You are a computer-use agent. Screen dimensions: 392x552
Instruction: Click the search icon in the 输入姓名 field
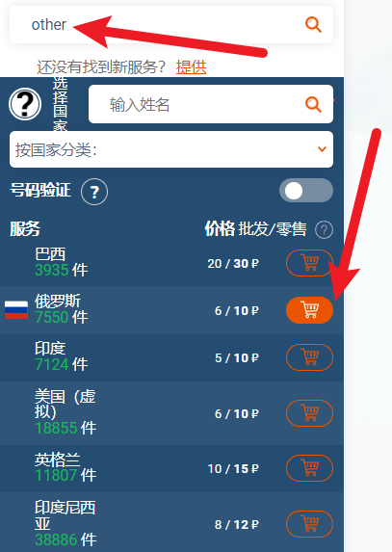pyautogui.click(x=313, y=105)
